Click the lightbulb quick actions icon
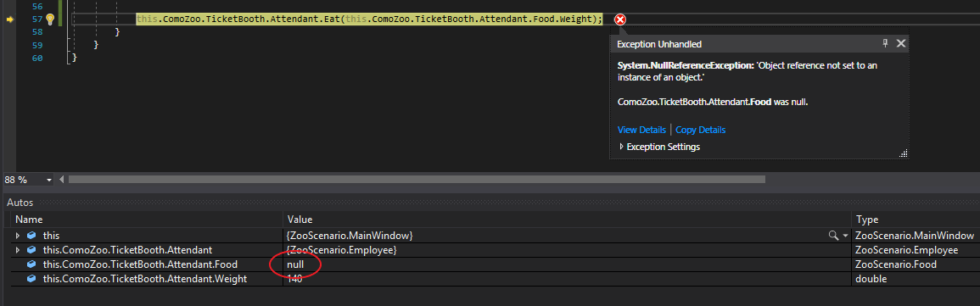980x306 pixels. [51, 19]
